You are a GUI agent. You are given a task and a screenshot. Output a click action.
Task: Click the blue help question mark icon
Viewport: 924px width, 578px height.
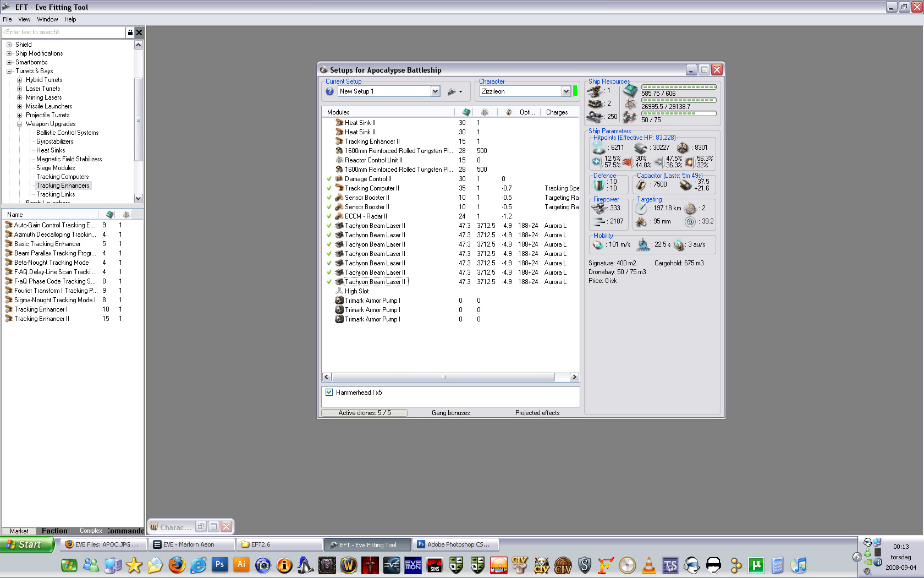[329, 91]
